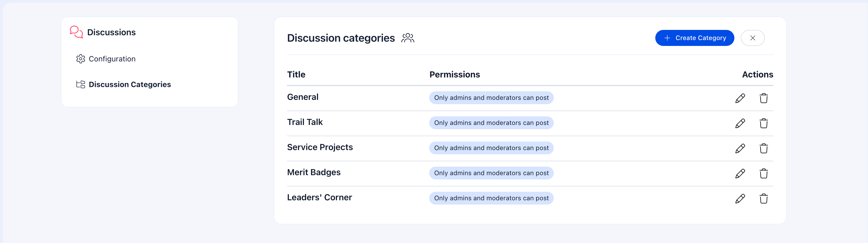The width and height of the screenshot is (868, 243).
Task: Delete the Leaders' Corner category
Action: pos(764,198)
